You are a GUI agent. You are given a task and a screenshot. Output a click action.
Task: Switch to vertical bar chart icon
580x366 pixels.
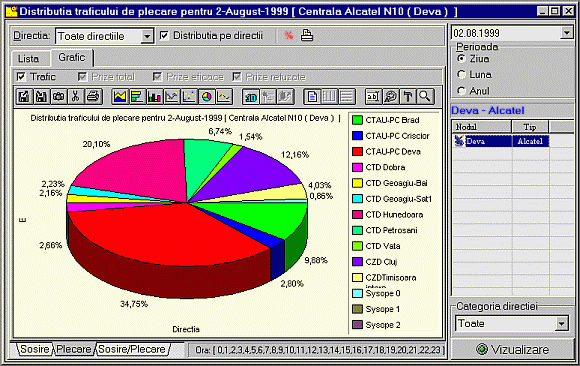tap(154, 97)
